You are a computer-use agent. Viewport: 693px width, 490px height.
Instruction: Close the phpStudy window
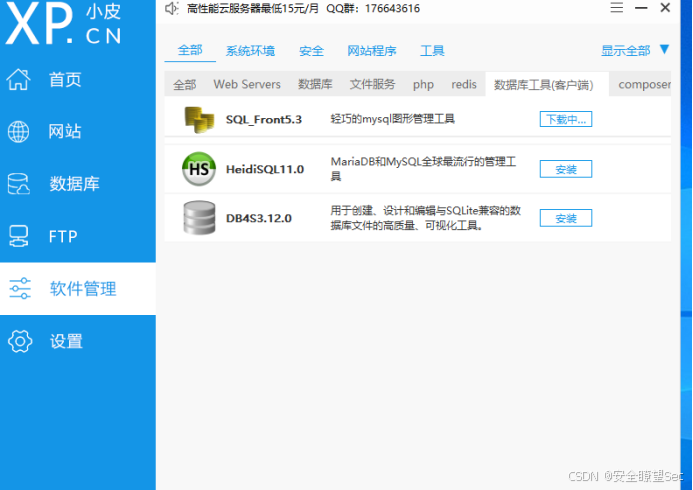click(665, 8)
